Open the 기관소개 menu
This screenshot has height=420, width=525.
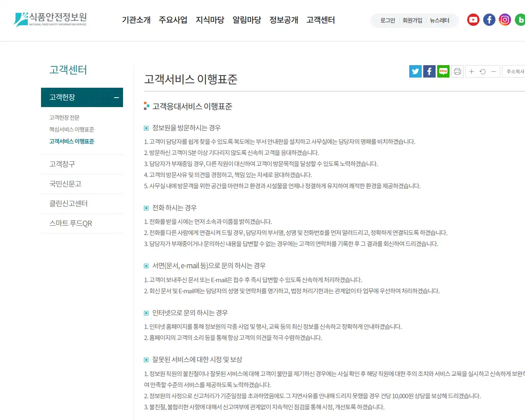[136, 20]
